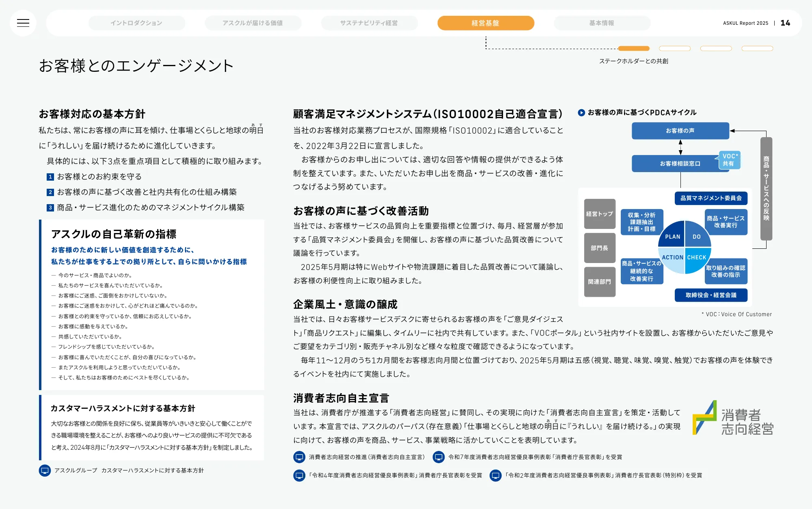Click the DO quadrant of the cycle

pyautogui.click(x=697, y=235)
